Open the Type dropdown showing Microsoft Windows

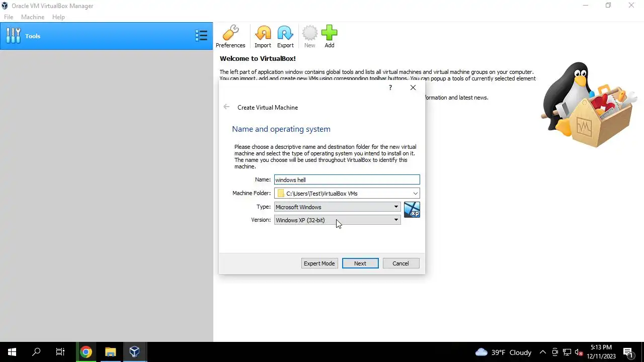(337, 207)
